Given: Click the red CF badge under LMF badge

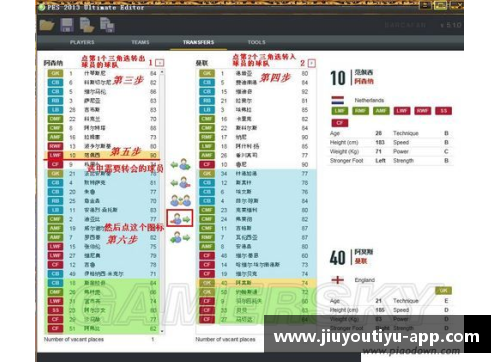Looking at the screenshot, I should (x=339, y=123).
